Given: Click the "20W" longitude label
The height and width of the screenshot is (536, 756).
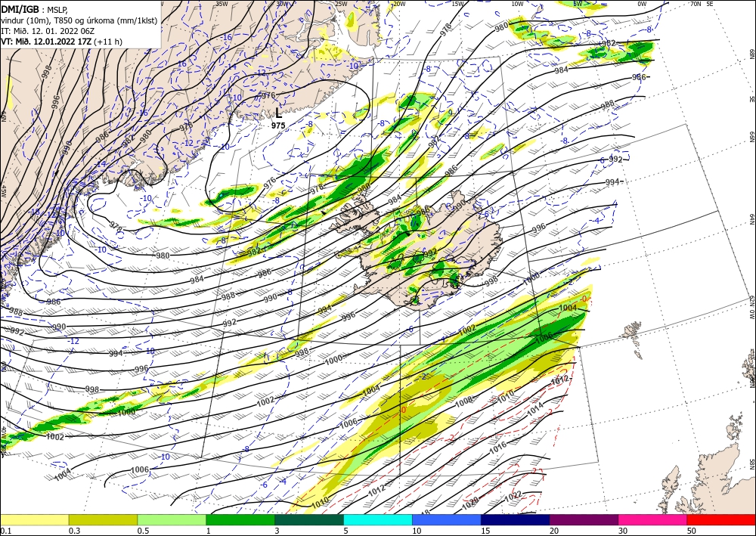Looking at the screenshot, I should (x=398, y=4).
